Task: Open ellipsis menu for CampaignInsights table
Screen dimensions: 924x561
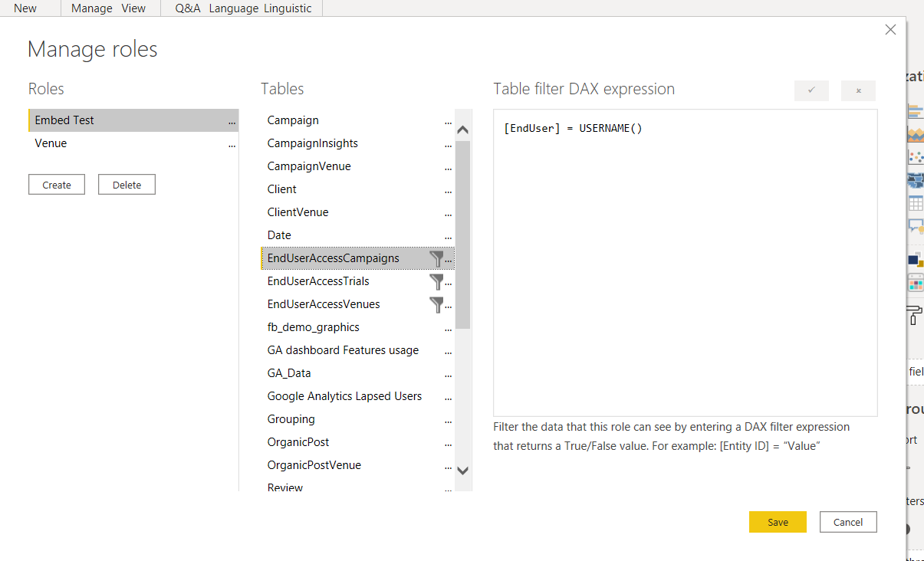Action: pyautogui.click(x=449, y=145)
